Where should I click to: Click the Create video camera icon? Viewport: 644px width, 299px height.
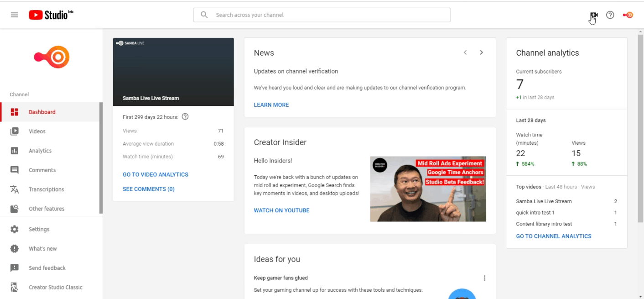(x=593, y=15)
